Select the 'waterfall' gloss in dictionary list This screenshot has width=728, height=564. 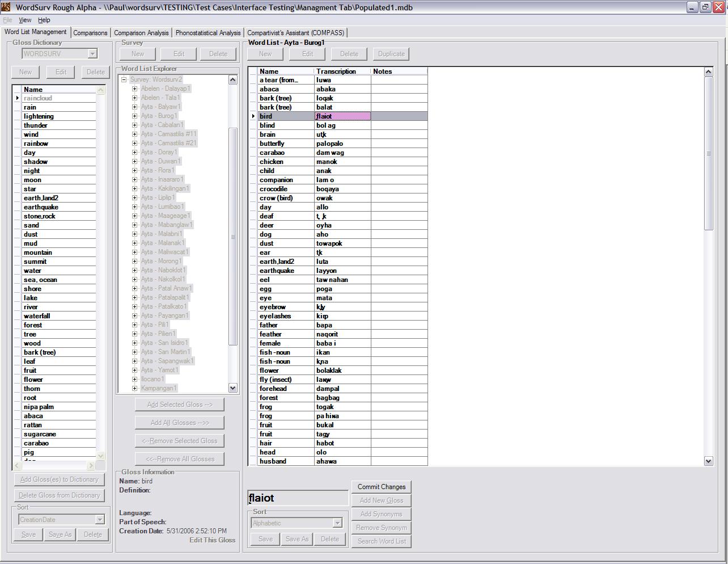coord(59,316)
